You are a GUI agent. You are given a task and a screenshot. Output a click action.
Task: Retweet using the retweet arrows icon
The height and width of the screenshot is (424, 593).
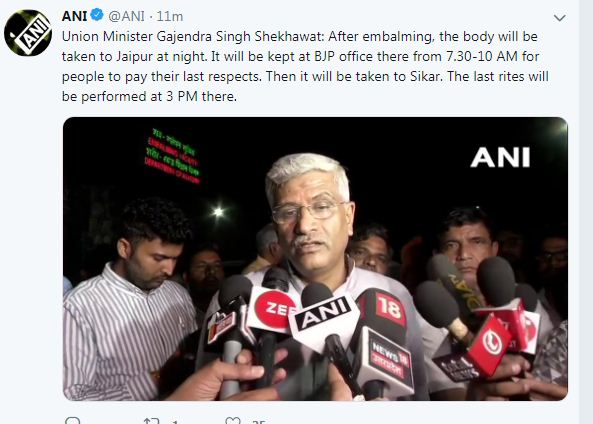(152, 421)
